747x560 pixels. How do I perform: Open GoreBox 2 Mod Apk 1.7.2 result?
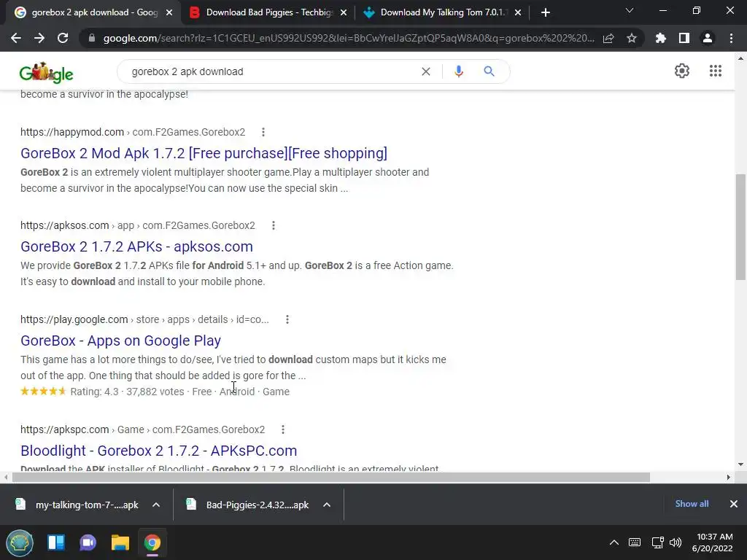tap(204, 153)
